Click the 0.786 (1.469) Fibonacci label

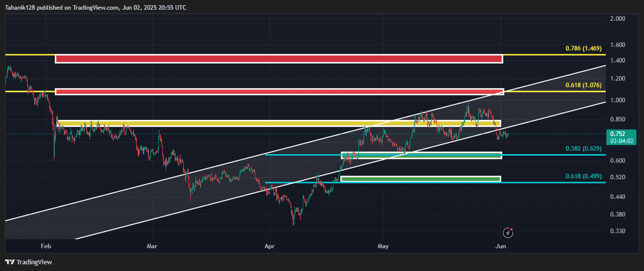coord(583,48)
